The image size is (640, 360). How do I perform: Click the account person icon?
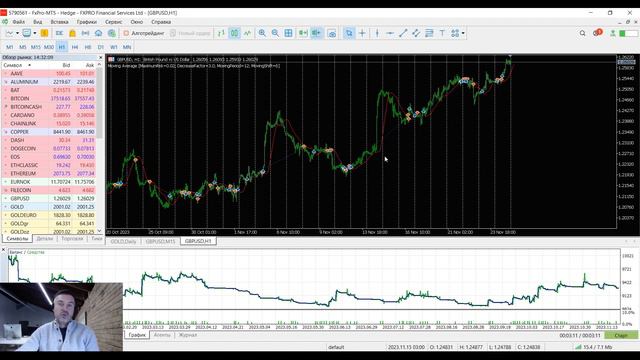[x=612, y=33]
